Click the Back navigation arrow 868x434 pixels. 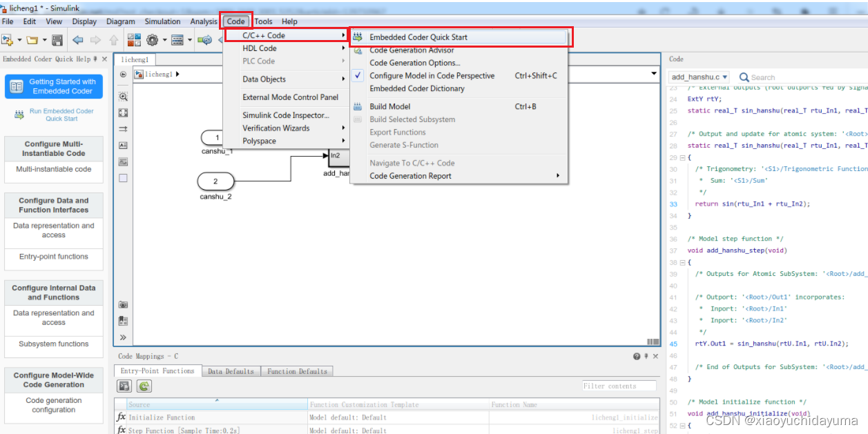click(77, 40)
